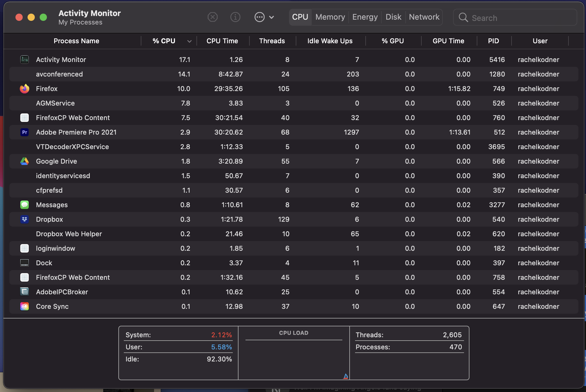Open the Disk tab
The image size is (586, 392).
pos(393,17)
